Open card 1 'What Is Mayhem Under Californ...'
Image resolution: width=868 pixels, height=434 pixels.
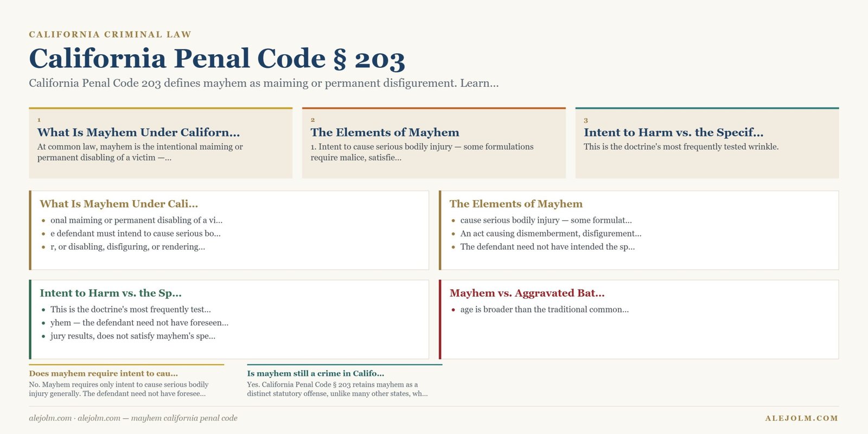pyautogui.click(x=161, y=143)
